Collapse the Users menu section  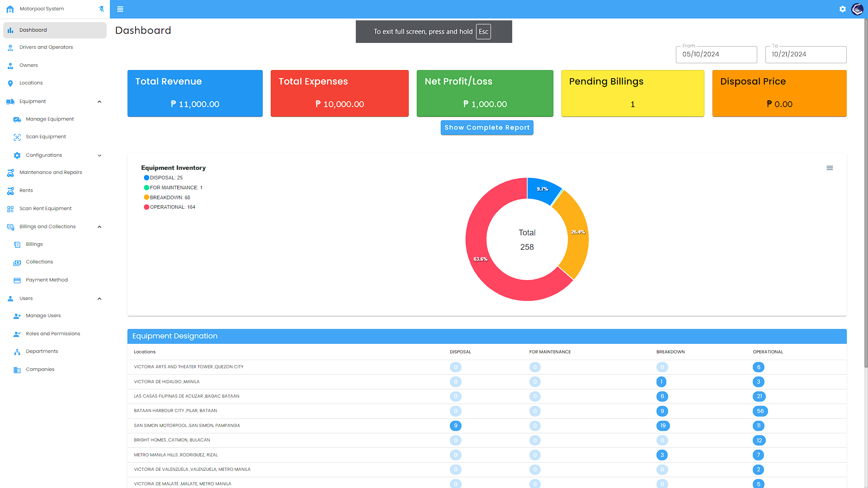coord(99,299)
